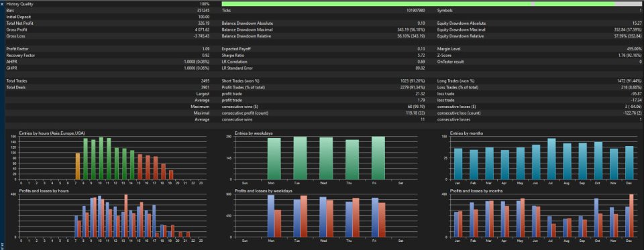Click the July bar in Entries by months
The width and height of the screenshot is (644, 250).
tap(551, 159)
